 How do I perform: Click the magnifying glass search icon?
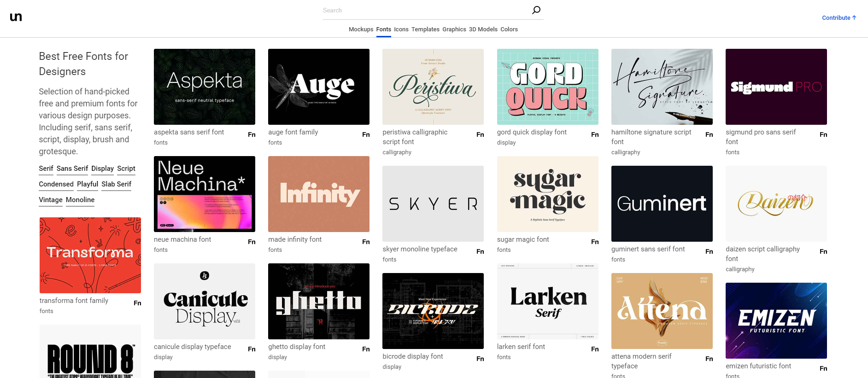tap(536, 10)
